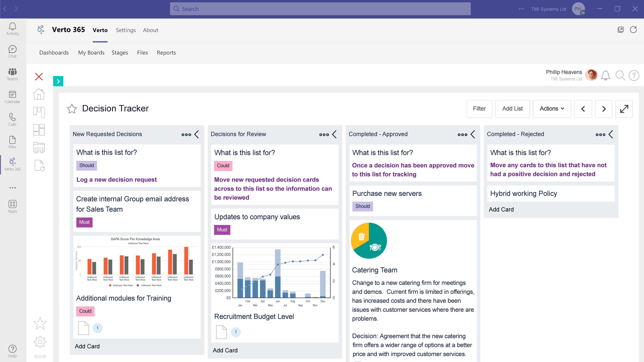Expand the teal sidebar arrow toggle
This screenshot has height=362, width=644.
pos(58,81)
